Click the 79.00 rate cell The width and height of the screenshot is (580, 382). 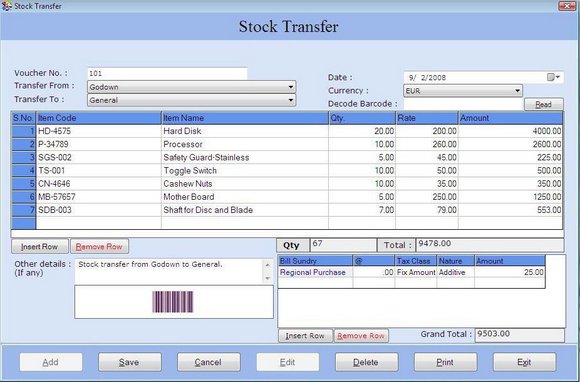(x=427, y=210)
